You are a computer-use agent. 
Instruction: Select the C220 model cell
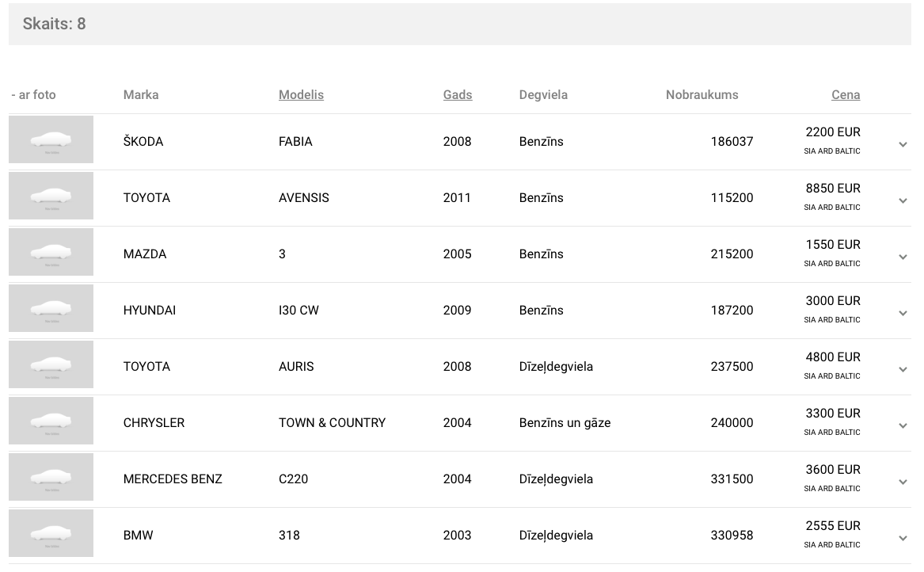[294, 479]
